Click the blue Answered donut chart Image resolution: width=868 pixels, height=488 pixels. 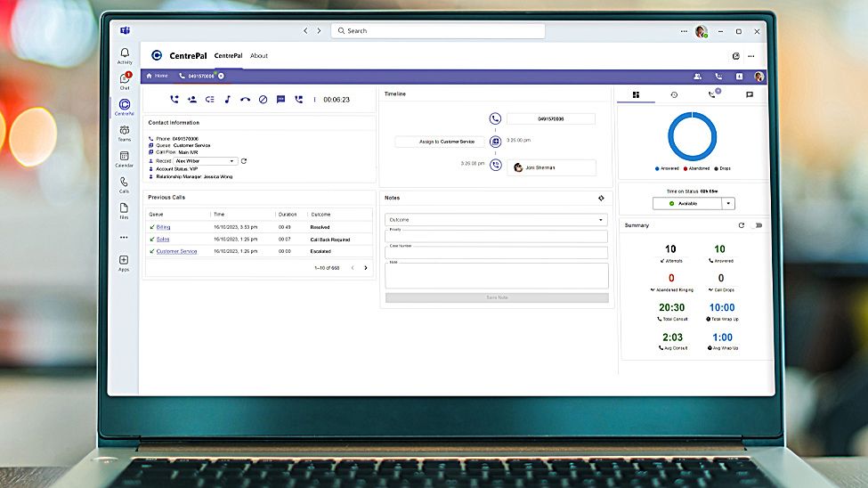[x=693, y=136]
